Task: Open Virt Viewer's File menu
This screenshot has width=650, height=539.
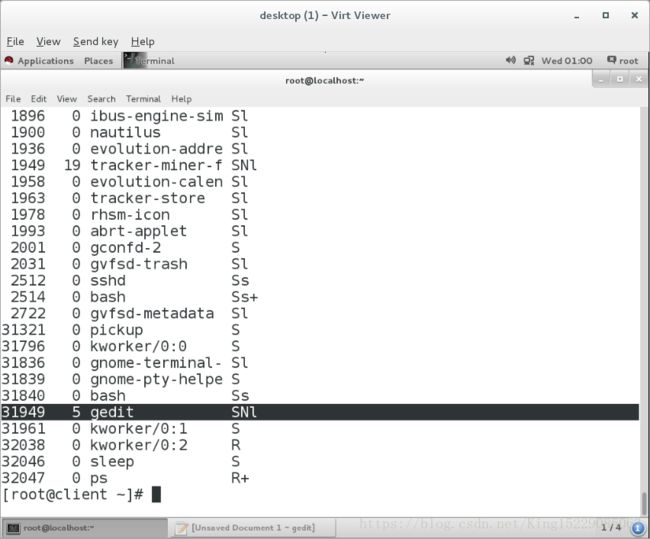Action: pos(15,41)
